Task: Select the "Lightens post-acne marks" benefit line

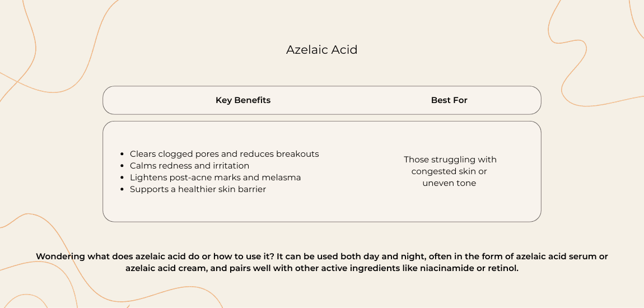Action: point(215,178)
